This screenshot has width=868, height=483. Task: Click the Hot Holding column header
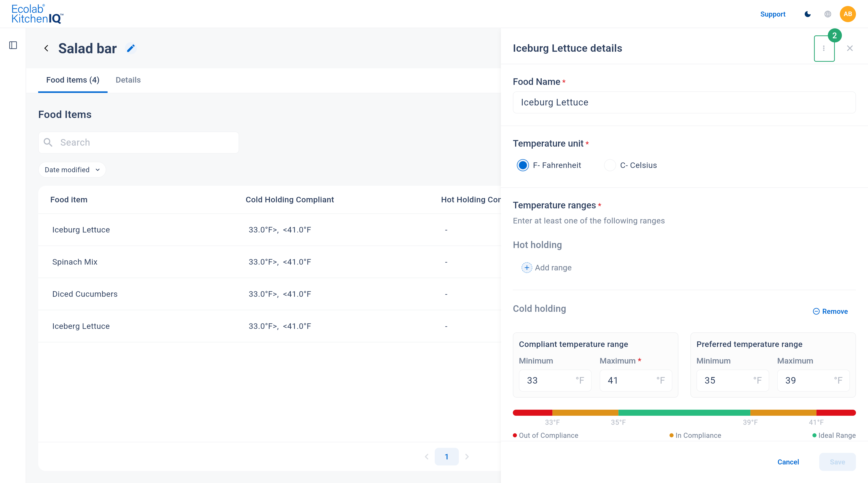point(471,200)
